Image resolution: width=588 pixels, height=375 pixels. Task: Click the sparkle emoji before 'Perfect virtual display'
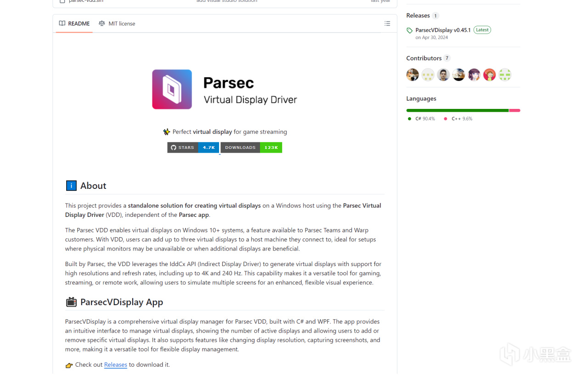pos(167,132)
